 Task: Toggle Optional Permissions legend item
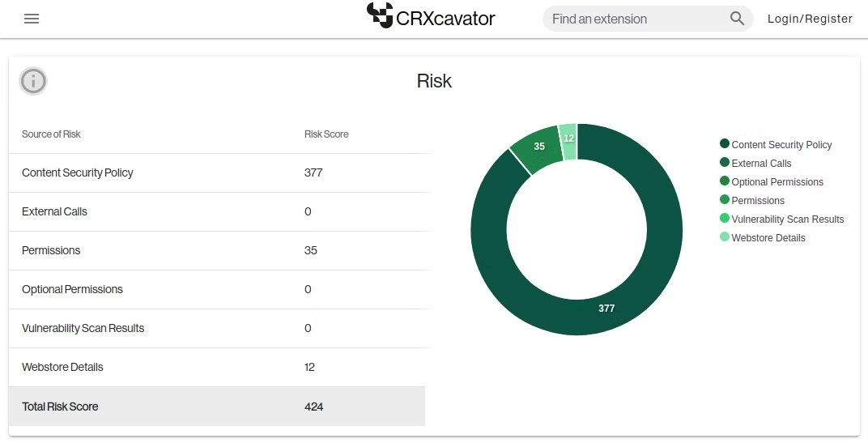[x=777, y=181]
